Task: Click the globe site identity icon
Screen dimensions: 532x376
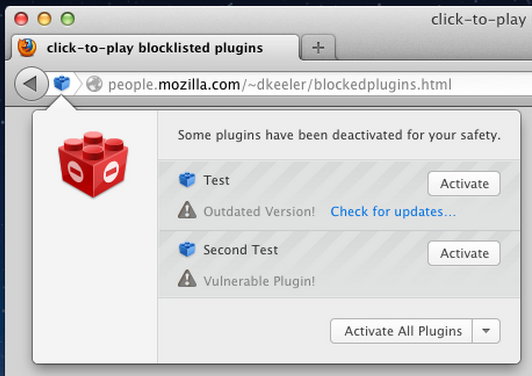Action: (94, 84)
